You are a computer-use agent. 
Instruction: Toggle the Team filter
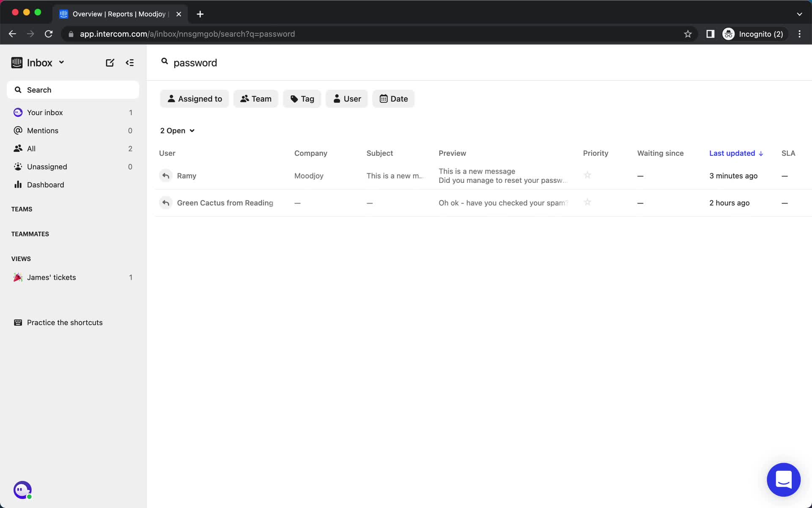(x=255, y=98)
